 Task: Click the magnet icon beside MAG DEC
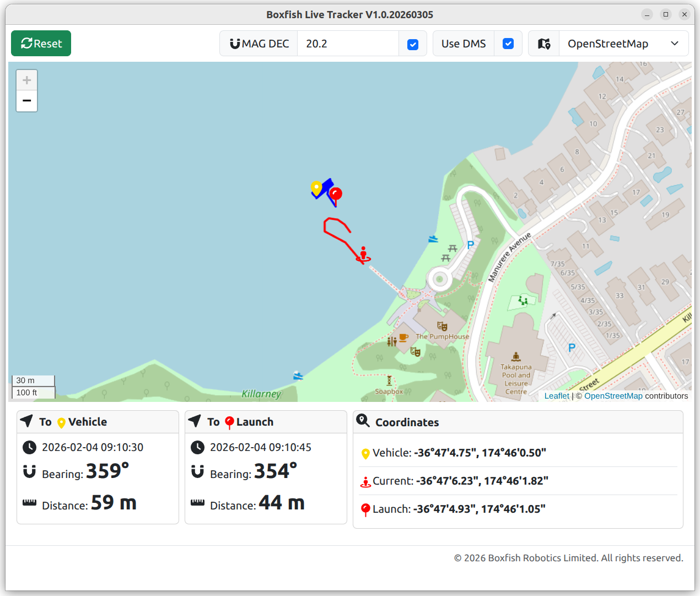coord(235,44)
